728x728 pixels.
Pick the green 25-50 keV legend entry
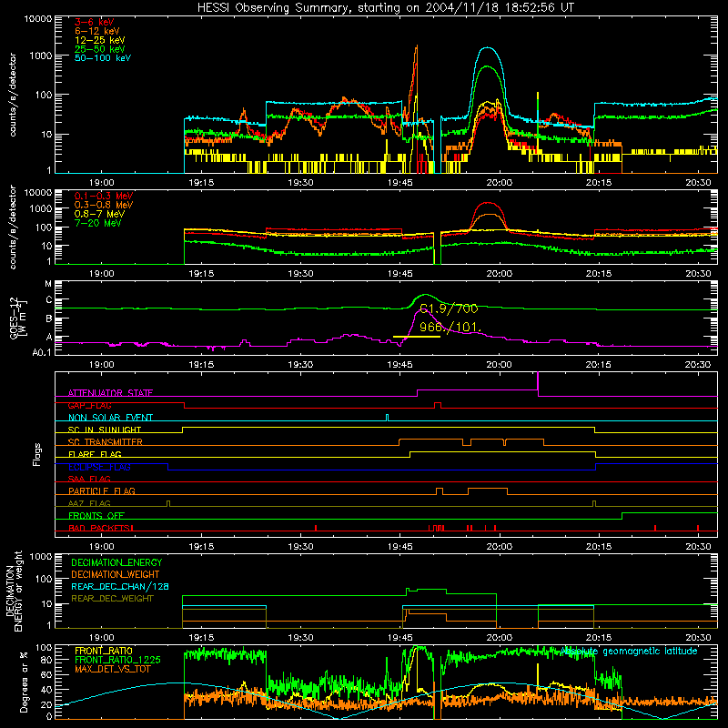coord(100,49)
